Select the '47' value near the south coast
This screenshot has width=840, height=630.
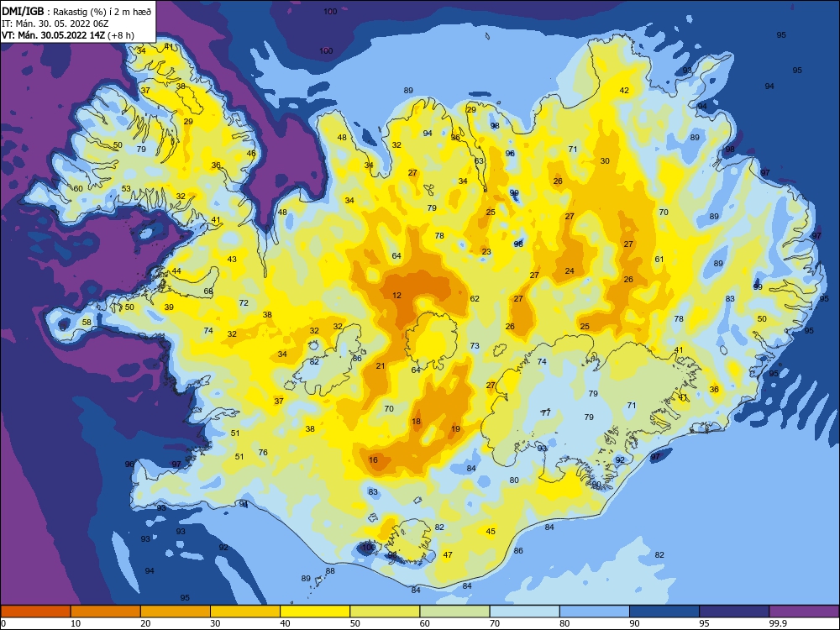coord(448,555)
